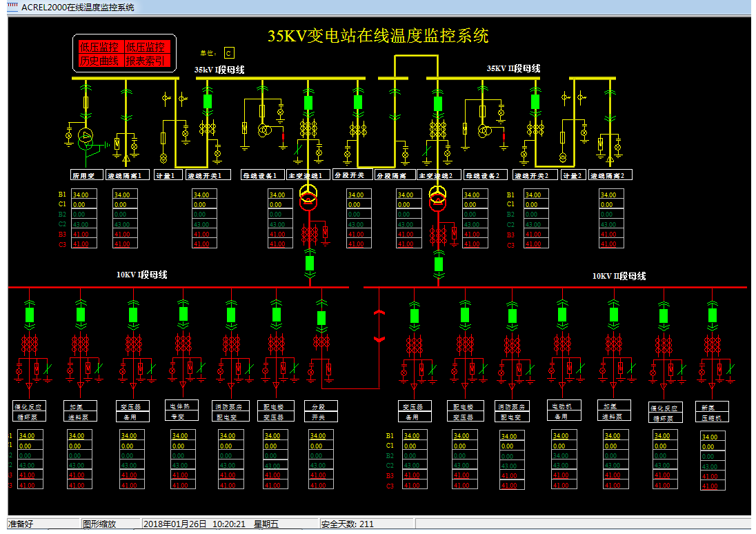
Task: Toggle the 35kV 主变进线2 green circuit breaker
Action: click(437, 103)
